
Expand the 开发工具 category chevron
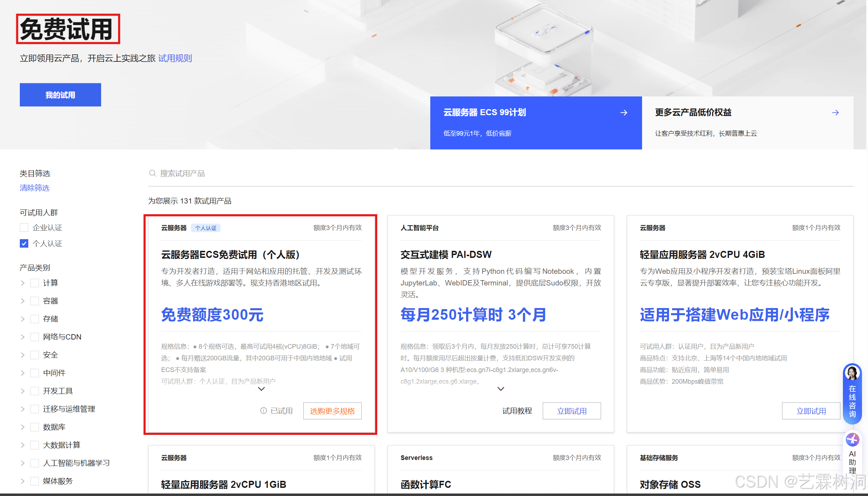pyautogui.click(x=23, y=391)
